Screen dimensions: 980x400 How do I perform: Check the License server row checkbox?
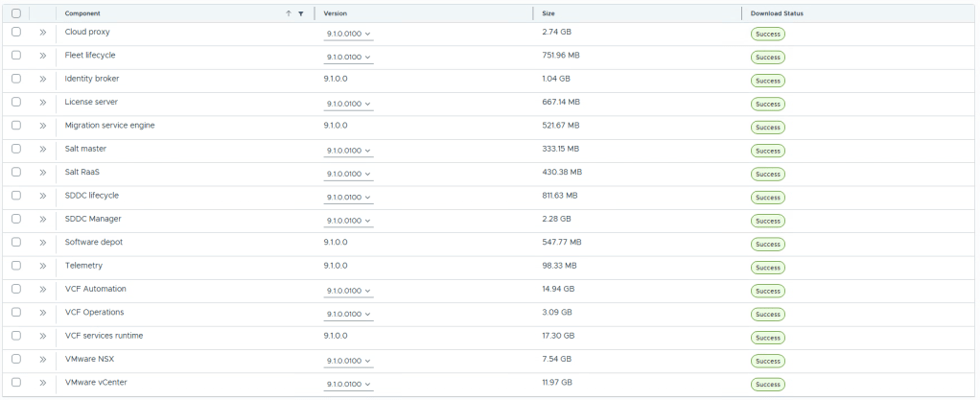16,102
